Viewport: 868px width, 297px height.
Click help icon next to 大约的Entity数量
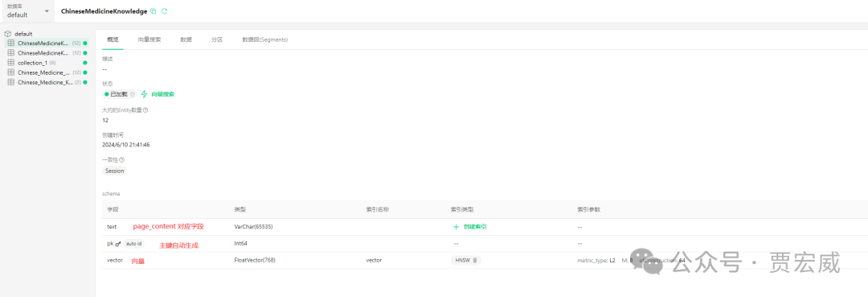click(x=145, y=110)
